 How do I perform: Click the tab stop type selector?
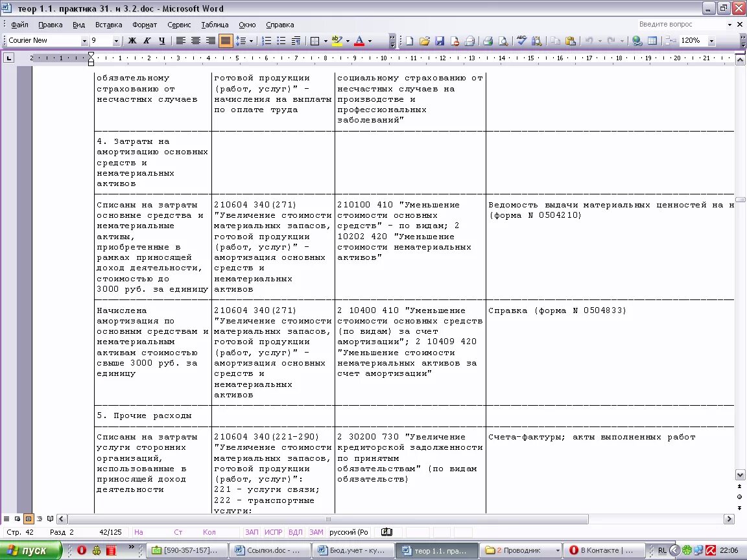(x=9, y=58)
